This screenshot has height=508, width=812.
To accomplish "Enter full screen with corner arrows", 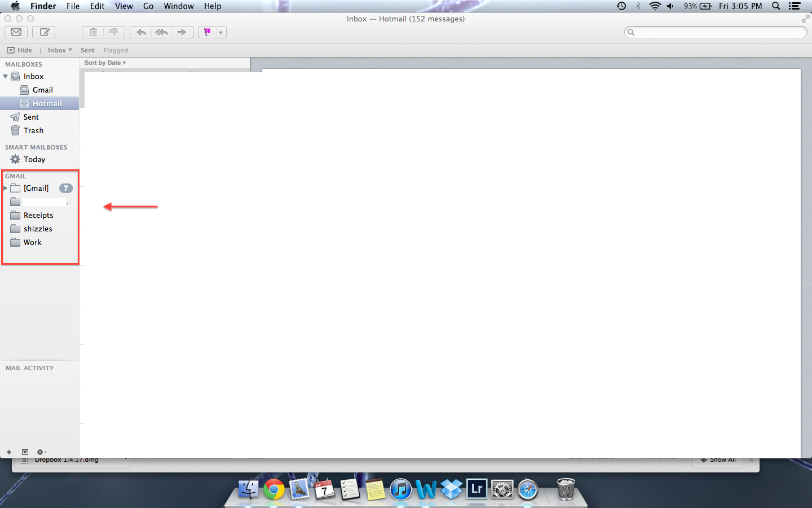I will point(805,19).
